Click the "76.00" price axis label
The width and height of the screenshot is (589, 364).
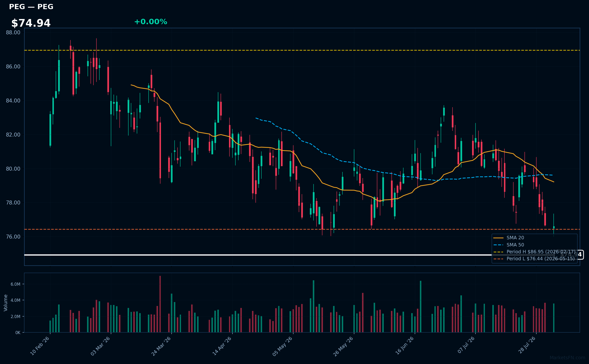(x=13, y=237)
